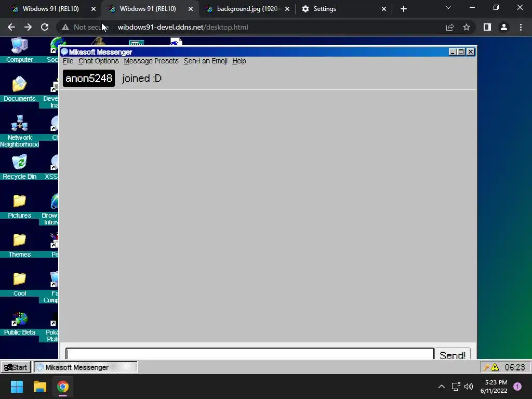Switch to the first Wibdows 91 tab
The image size is (532, 399).
[51, 9]
